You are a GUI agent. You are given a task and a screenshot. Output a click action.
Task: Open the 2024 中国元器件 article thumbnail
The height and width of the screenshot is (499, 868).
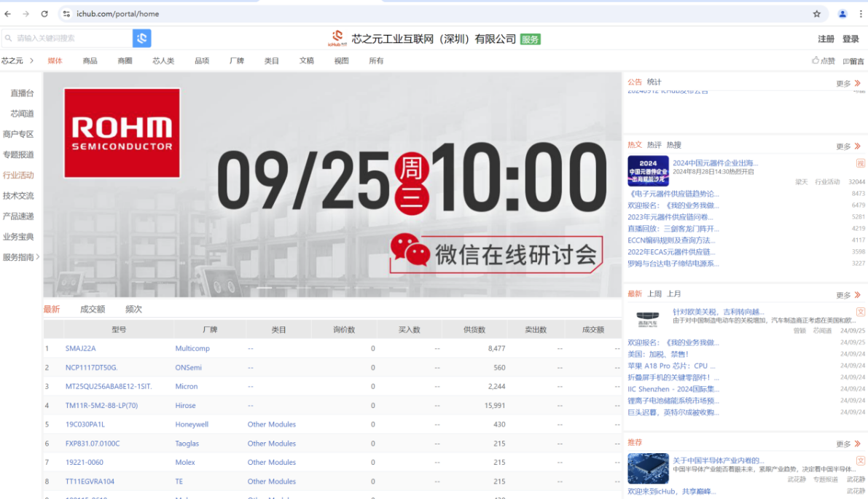click(648, 171)
